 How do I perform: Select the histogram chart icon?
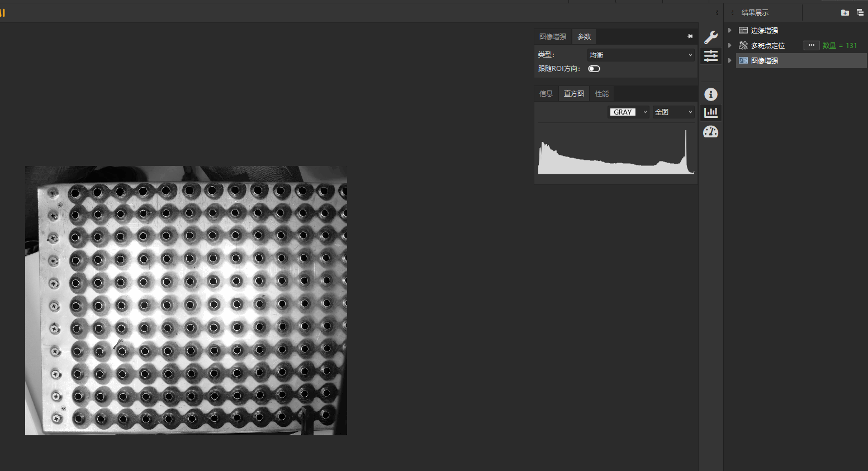[710, 112]
